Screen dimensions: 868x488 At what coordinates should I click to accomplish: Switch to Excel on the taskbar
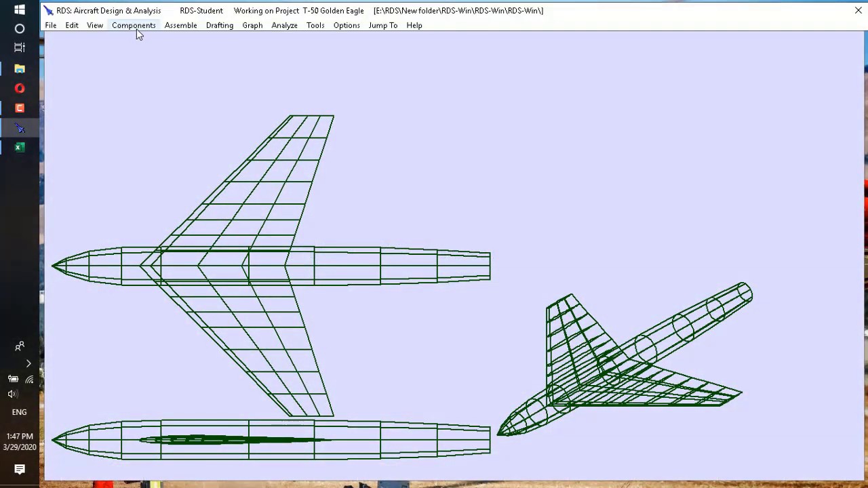pos(20,147)
